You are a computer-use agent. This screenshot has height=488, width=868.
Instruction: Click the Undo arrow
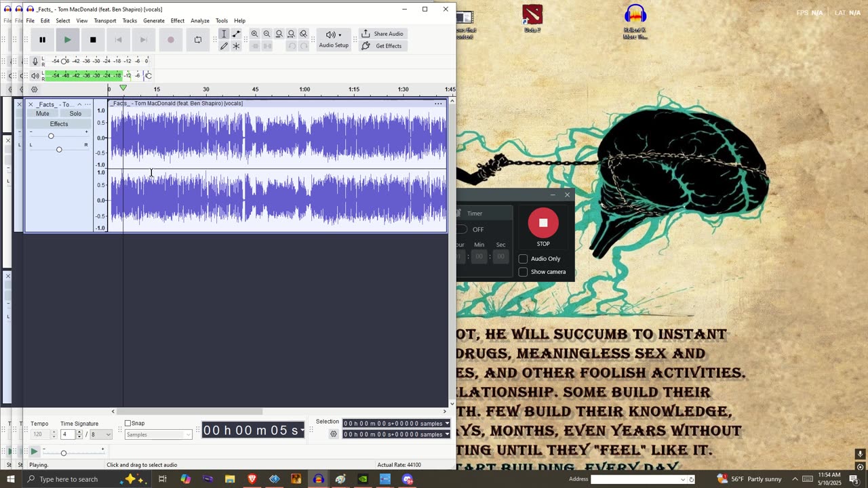click(x=291, y=46)
